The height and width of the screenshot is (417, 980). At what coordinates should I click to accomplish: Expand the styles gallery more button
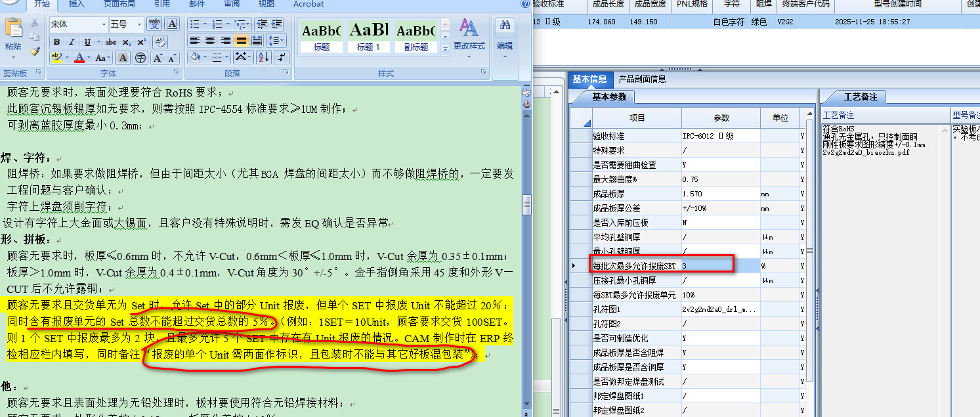[445, 50]
